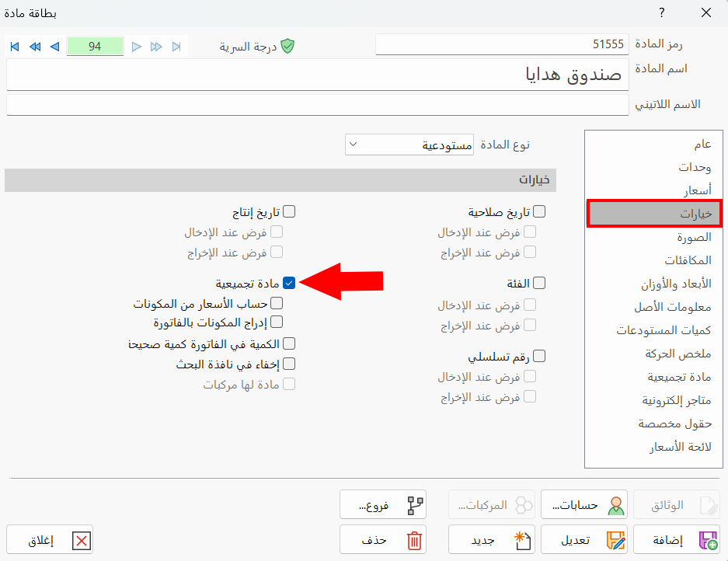Click the item name field صندوق هدايا

pyautogui.click(x=318, y=75)
